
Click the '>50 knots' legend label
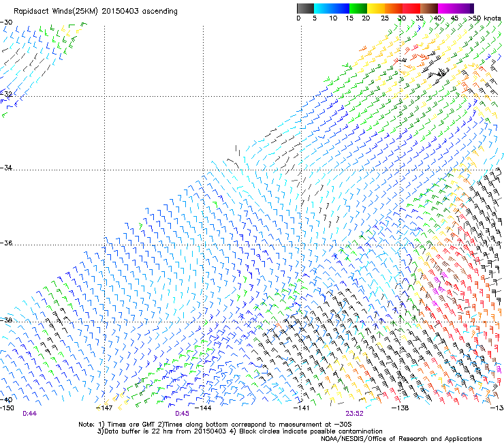pyautogui.click(x=485, y=18)
